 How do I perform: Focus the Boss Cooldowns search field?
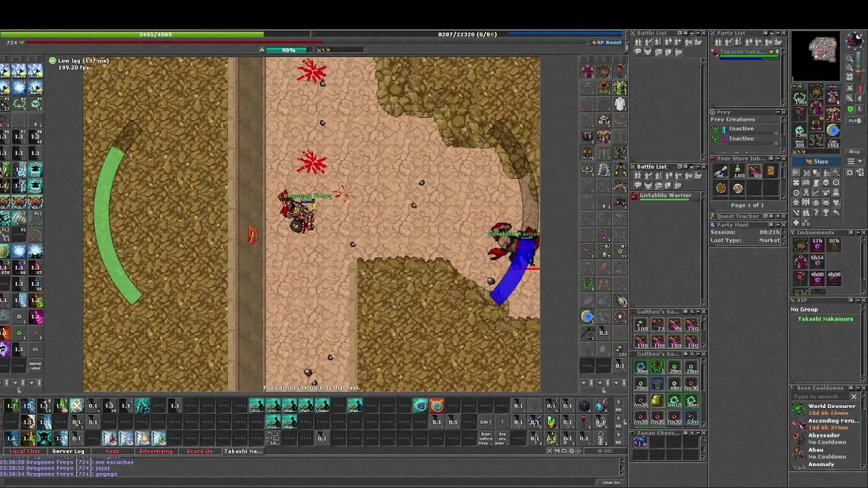821,396
